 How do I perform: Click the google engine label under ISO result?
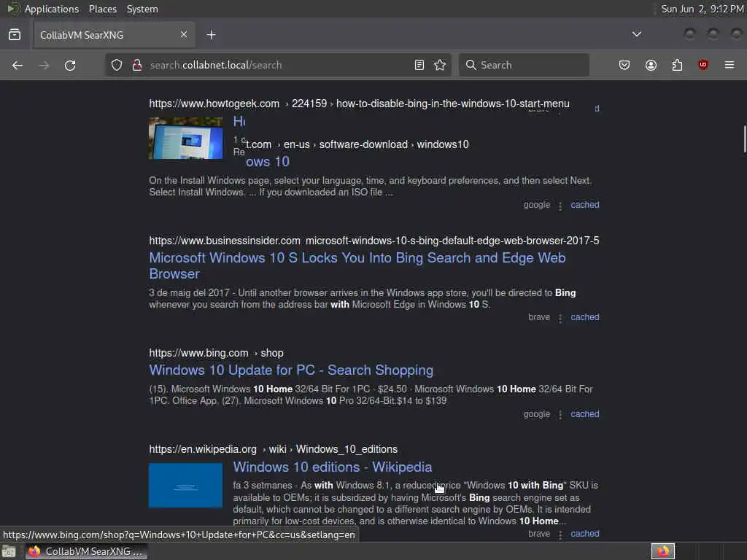536,205
